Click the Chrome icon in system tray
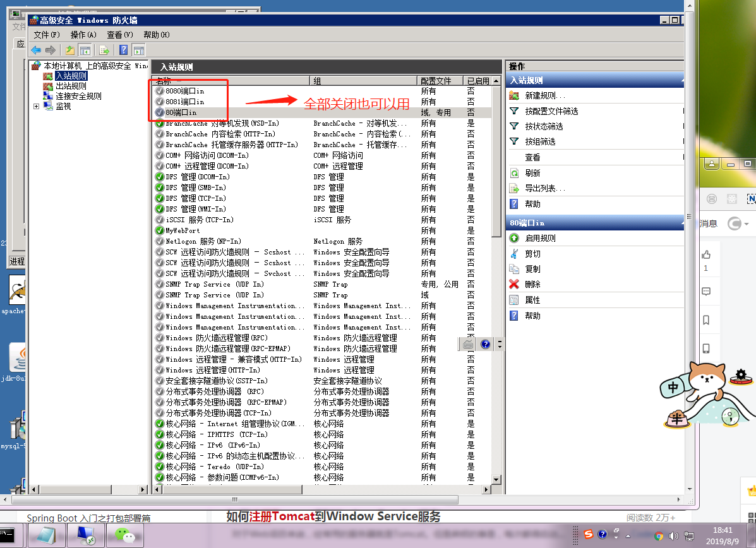756x548 pixels. [x=659, y=536]
